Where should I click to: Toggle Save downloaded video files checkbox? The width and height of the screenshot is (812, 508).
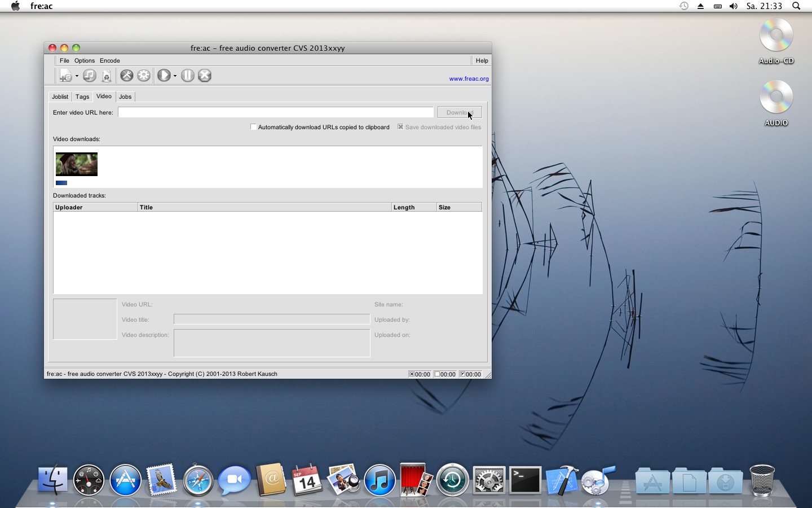coord(400,127)
